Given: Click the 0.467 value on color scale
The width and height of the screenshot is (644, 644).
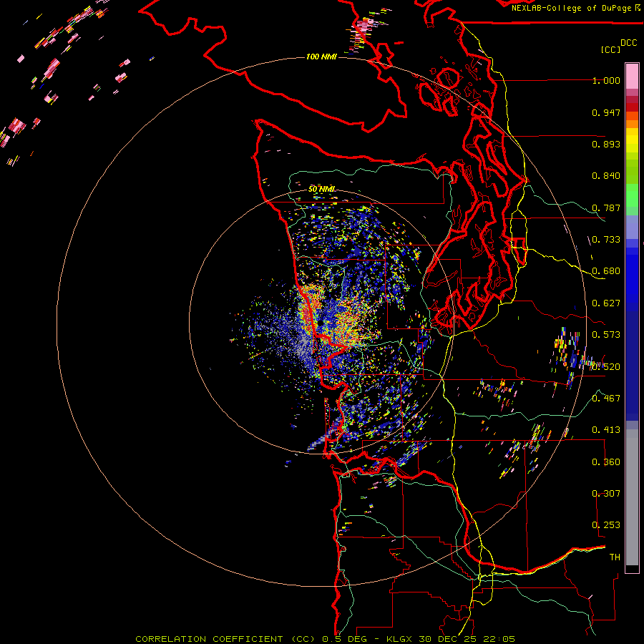Looking at the screenshot, I should point(606,399).
